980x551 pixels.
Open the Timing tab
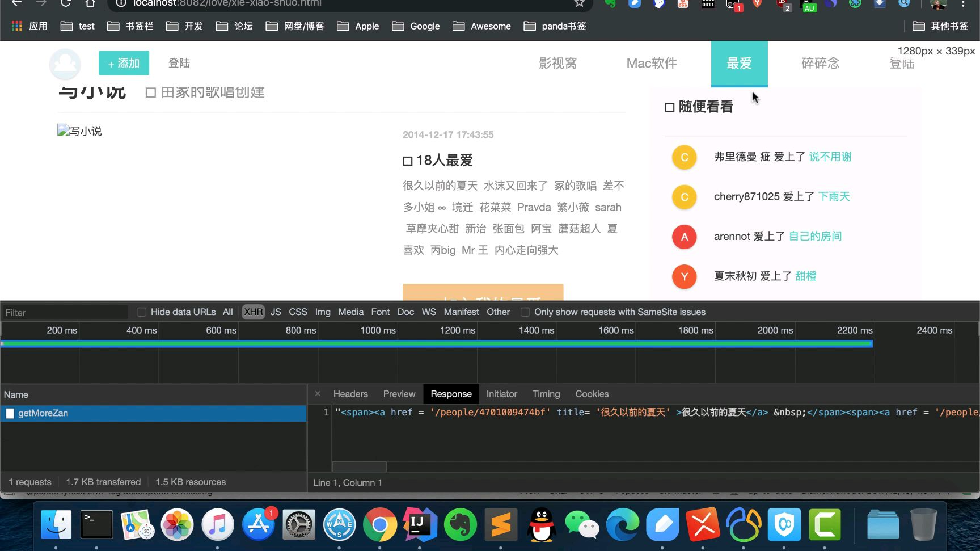click(546, 394)
